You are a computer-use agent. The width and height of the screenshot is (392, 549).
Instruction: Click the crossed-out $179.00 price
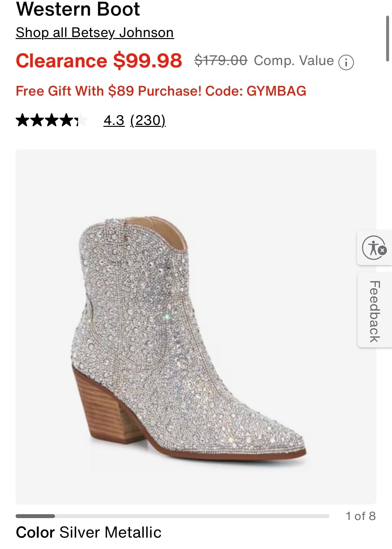221,61
